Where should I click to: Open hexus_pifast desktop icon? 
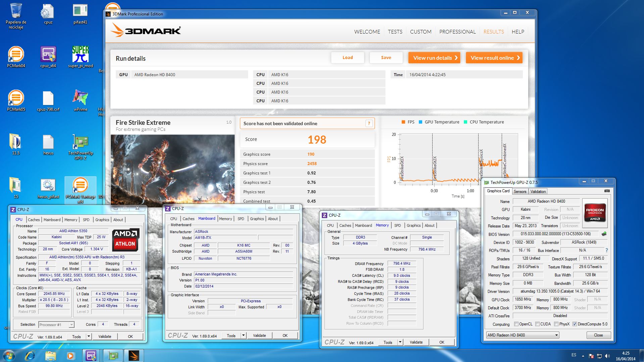pyautogui.click(x=48, y=188)
